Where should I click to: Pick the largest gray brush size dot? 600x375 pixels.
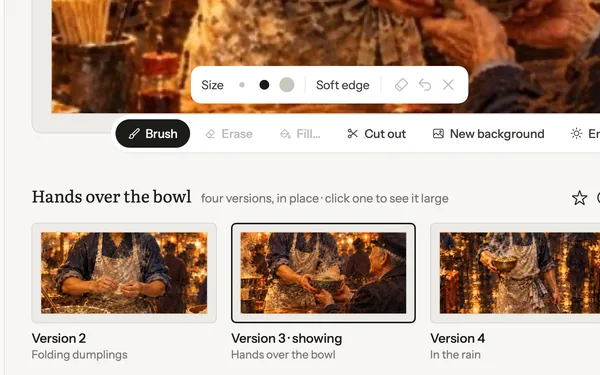(287, 85)
